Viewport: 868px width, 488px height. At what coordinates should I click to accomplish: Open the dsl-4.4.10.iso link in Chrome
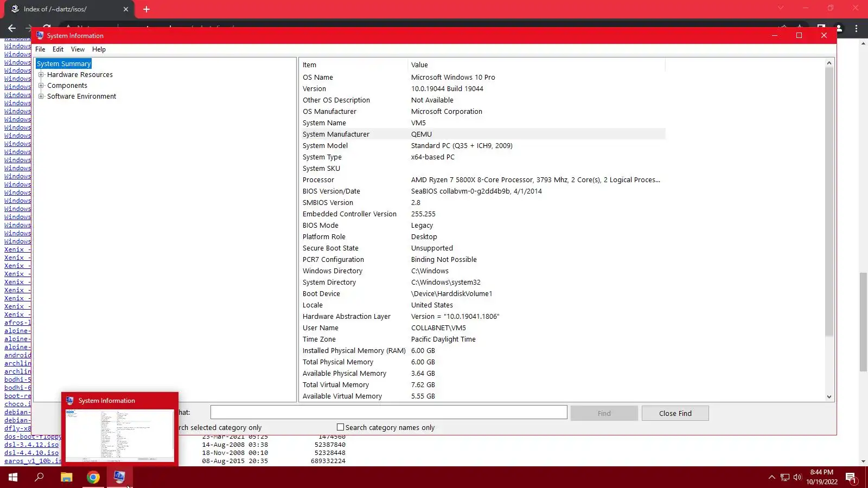click(x=31, y=453)
